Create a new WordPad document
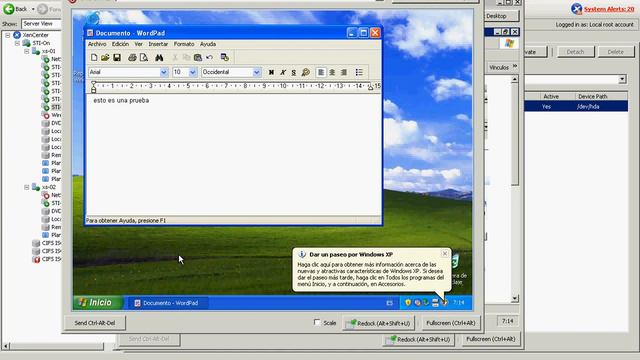The width and height of the screenshot is (640, 360). pyautogui.click(x=94, y=58)
